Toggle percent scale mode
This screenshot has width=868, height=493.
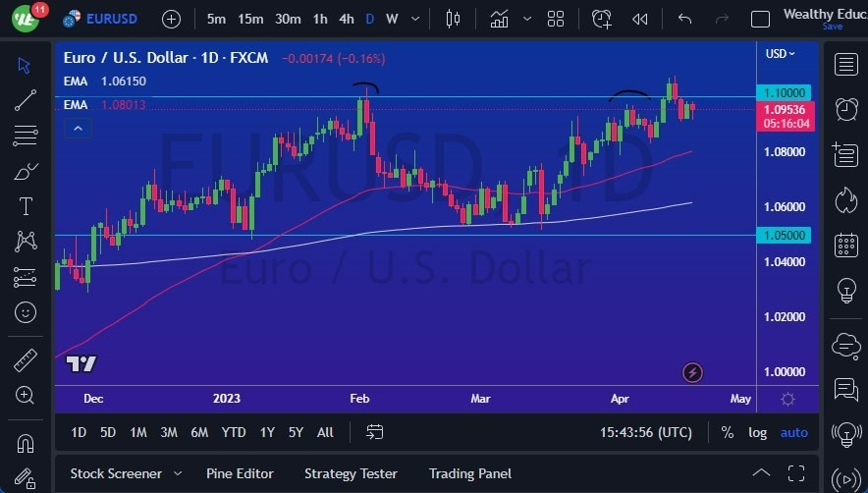coord(728,432)
